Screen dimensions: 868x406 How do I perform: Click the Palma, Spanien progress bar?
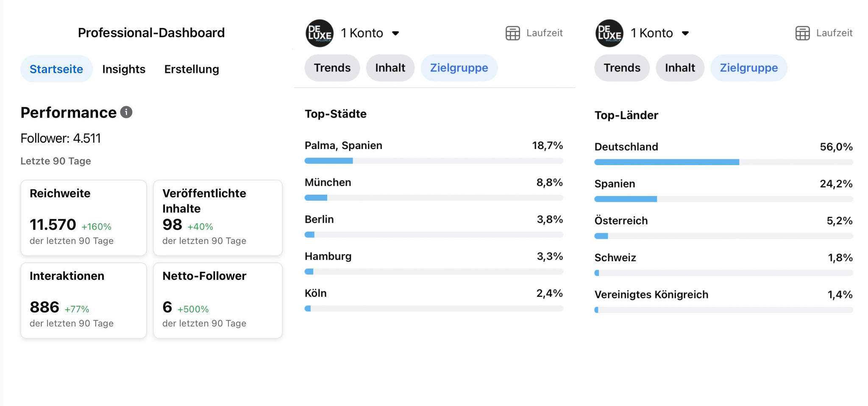pos(434,161)
